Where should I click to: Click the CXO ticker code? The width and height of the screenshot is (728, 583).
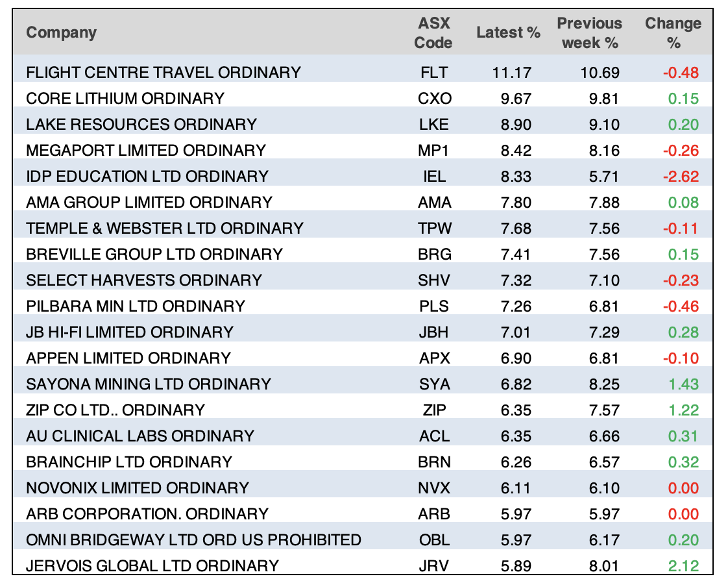click(x=434, y=99)
